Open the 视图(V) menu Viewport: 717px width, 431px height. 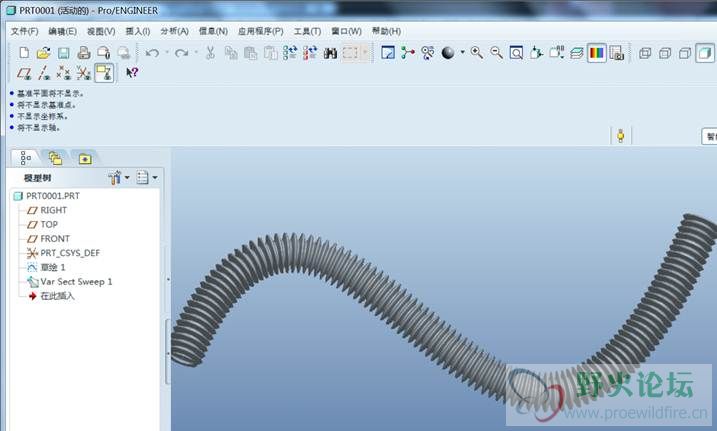(101, 31)
